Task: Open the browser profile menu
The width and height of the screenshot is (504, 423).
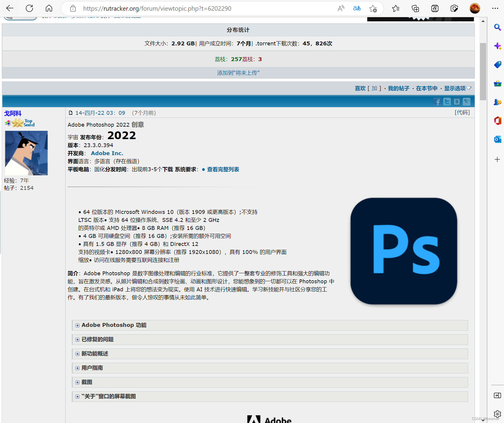Action: click(475, 8)
